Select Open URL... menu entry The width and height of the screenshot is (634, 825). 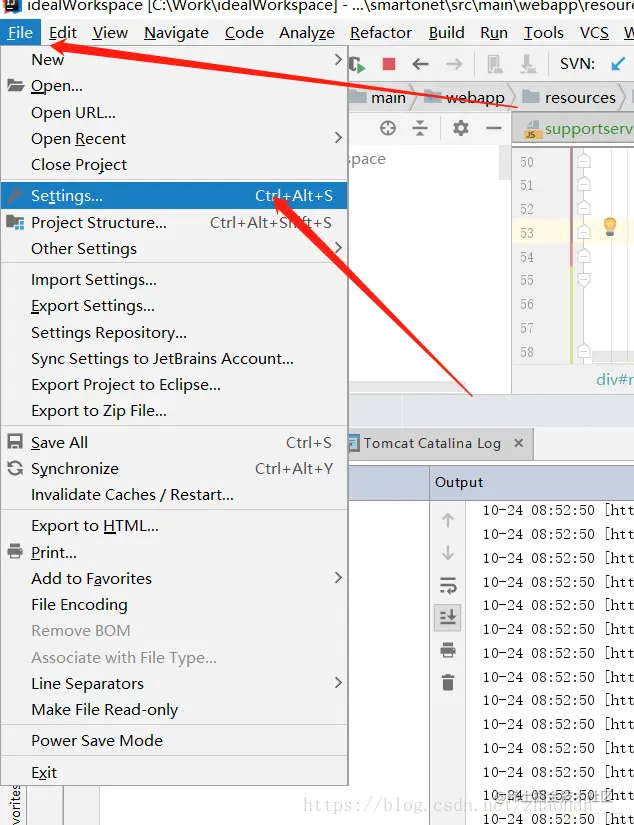[x=174, y=113]
